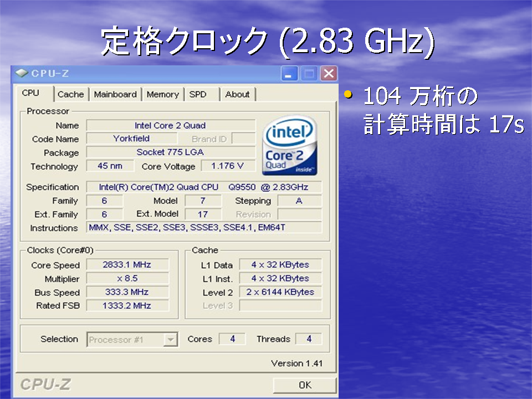Open the Mainboard tab
The width and height of the screenshot is (532, 399).
click(115, 94)
